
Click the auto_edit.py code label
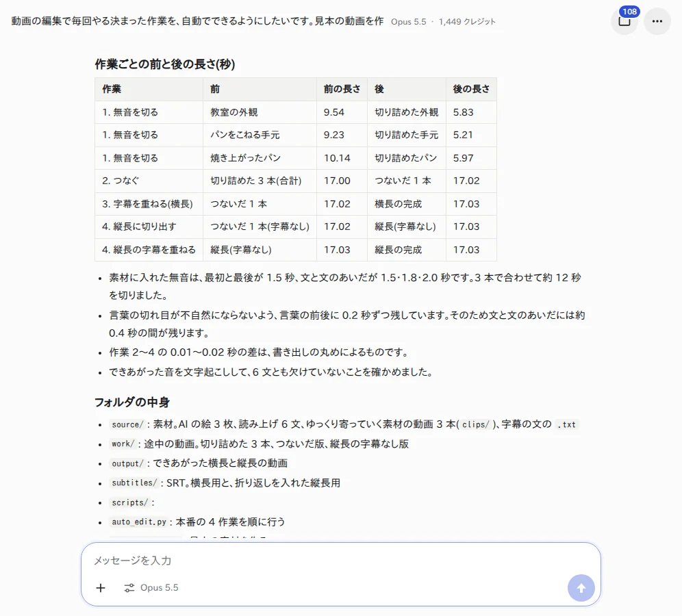(x=139, y=522)
